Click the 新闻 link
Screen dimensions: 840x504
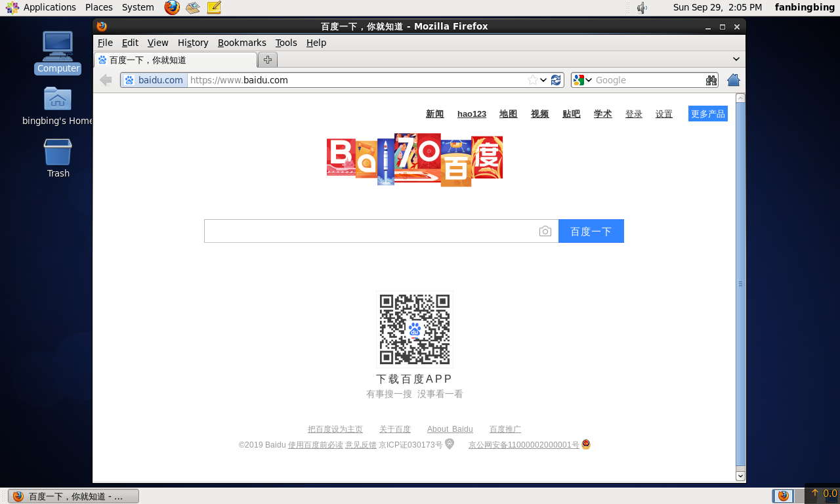pyautogui.click(x=435, y=114)
